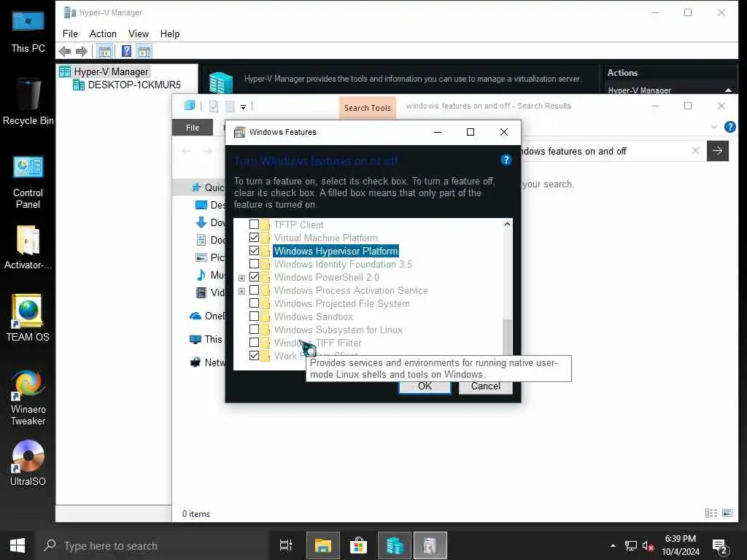The width and height of the screenshot is (747, 560).
Task: Open File Explorer from the taskbar
Action: tap(322, 545)
